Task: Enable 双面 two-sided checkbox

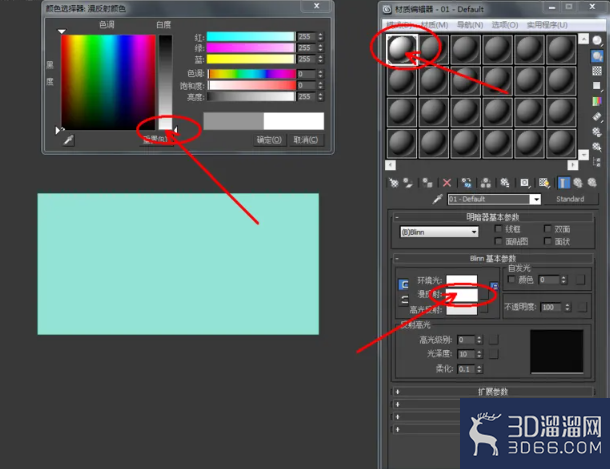Action: [x=548, y=229]
